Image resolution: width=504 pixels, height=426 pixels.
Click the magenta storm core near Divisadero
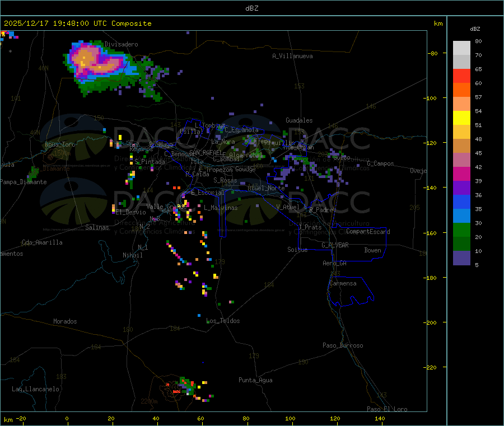click(95, 60)
